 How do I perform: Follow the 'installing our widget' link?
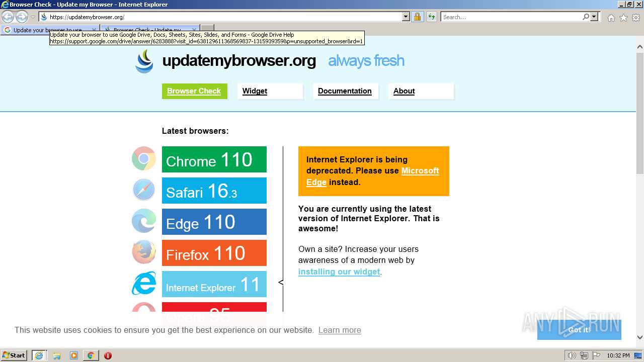pos(339,271)
